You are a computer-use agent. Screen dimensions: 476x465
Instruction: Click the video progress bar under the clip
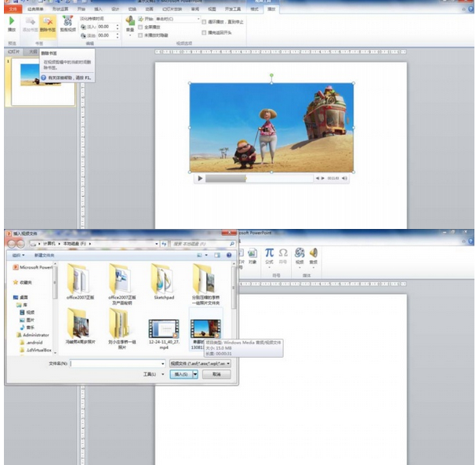[x=259, y=178]
